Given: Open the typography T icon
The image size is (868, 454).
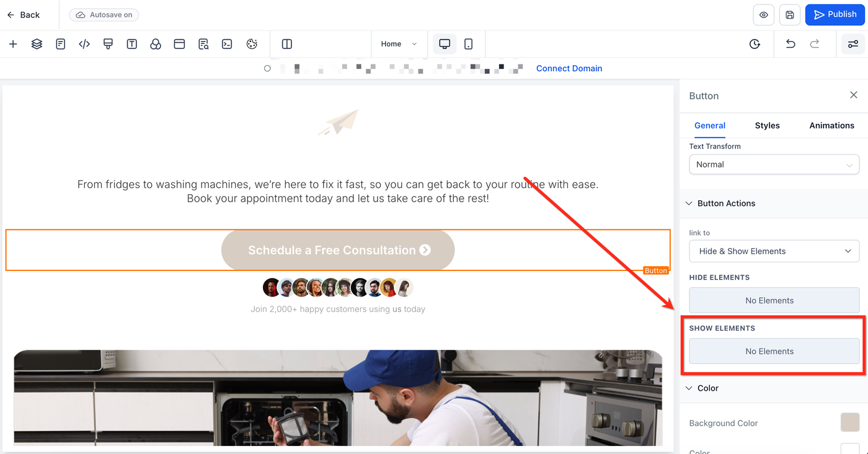Looking at the screenshot, I should click(x=131, y=44).
